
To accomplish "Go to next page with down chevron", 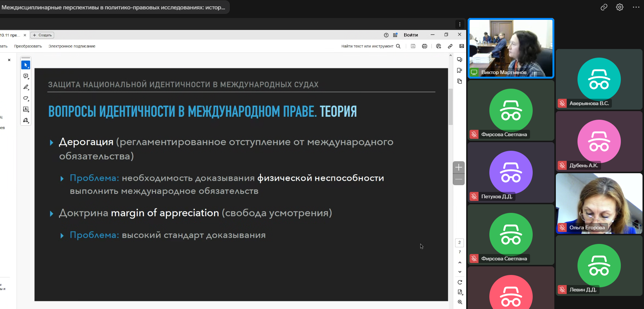I will click(460, 272).
